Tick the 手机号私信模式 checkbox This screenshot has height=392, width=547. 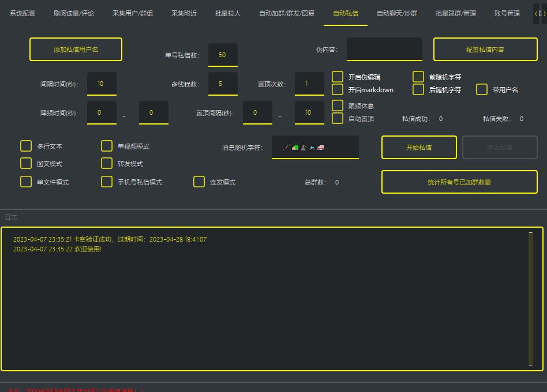pos(107,182)
